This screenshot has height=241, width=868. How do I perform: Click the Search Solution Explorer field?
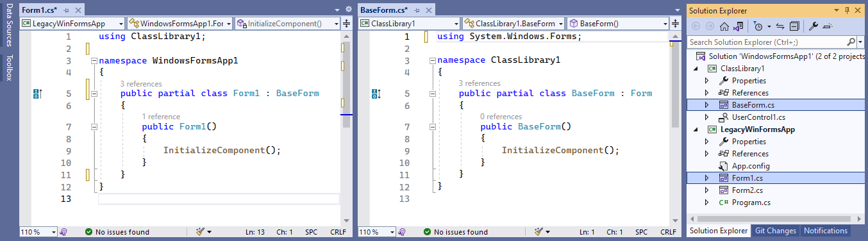(771, 42)
